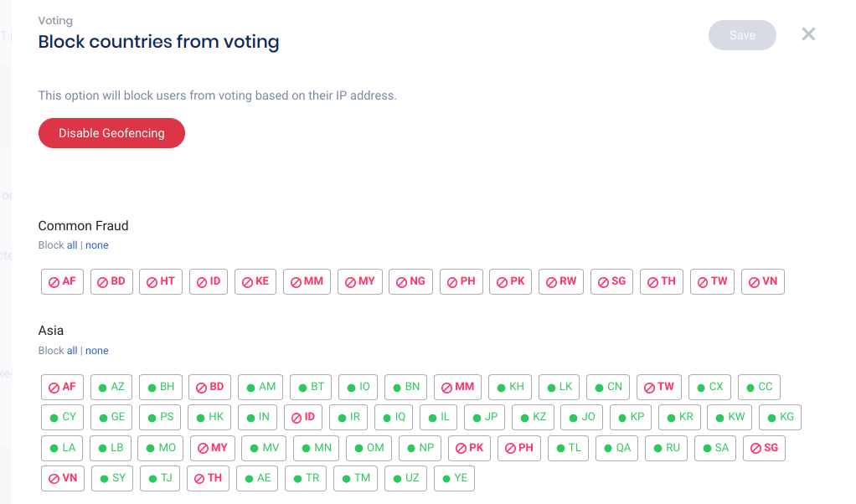Click Disable Geofencing button
Image resolution: width=856 pixels, height=504 pixels.
click(x=111, y=133)
